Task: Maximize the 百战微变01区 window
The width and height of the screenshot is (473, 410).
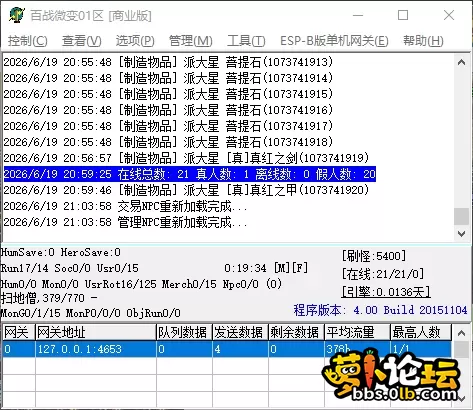Action: 403,15
